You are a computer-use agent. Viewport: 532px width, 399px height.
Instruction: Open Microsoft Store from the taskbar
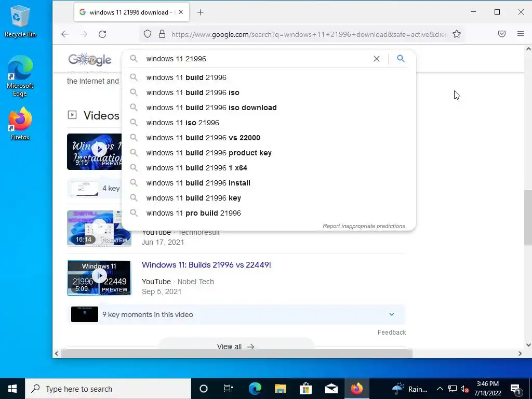[305, 389]
